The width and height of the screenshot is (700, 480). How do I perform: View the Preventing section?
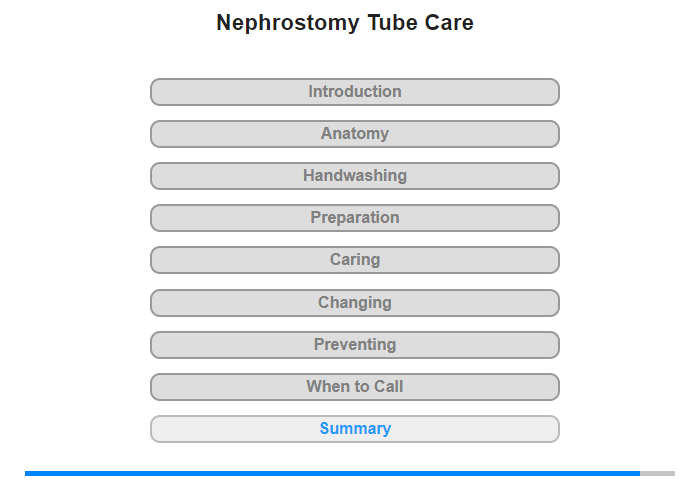tap(354, 345)
